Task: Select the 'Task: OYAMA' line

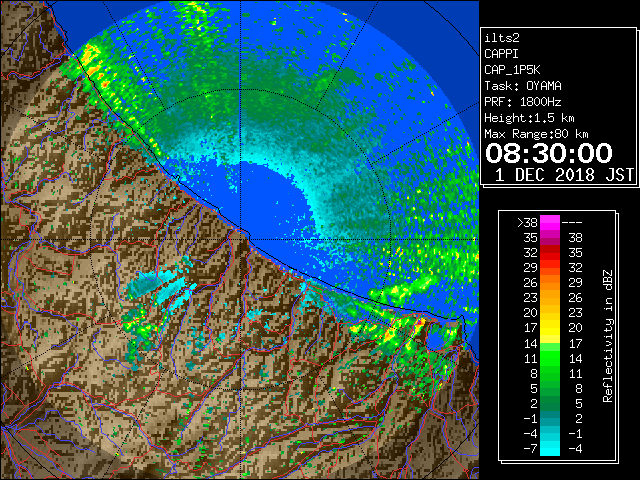Action: (x=523, y=86)
